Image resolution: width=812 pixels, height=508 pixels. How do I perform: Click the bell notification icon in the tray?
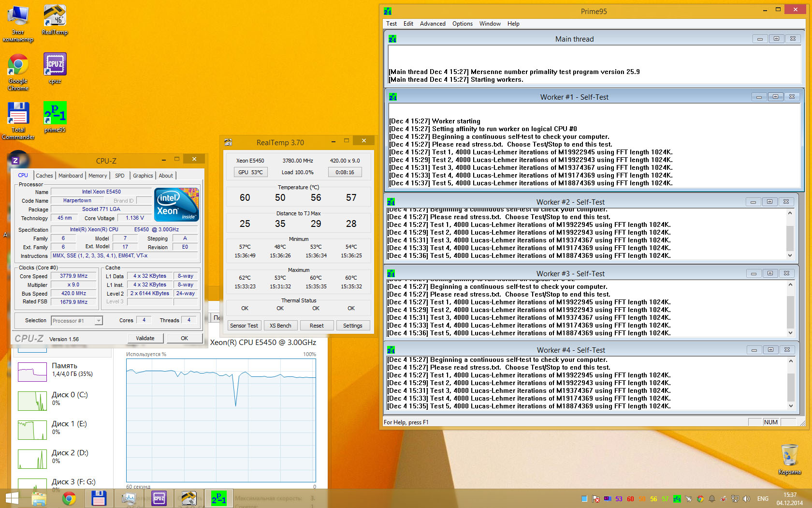[712, 499]
